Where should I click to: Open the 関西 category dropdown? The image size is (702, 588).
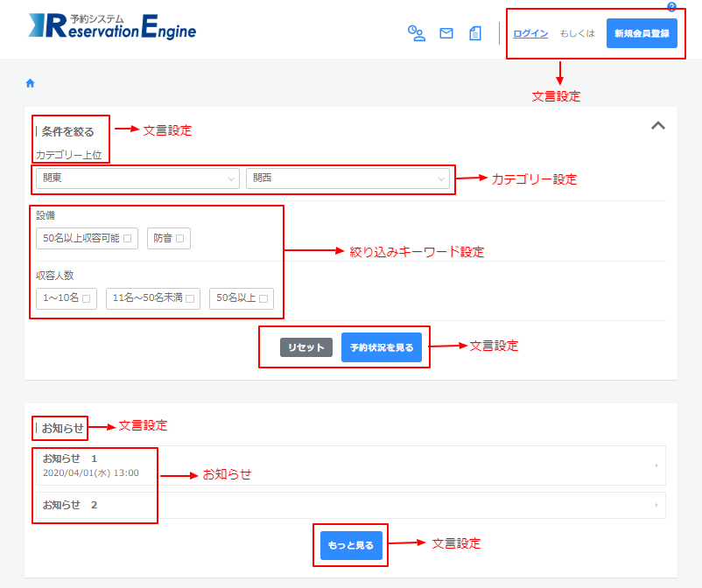348,178
